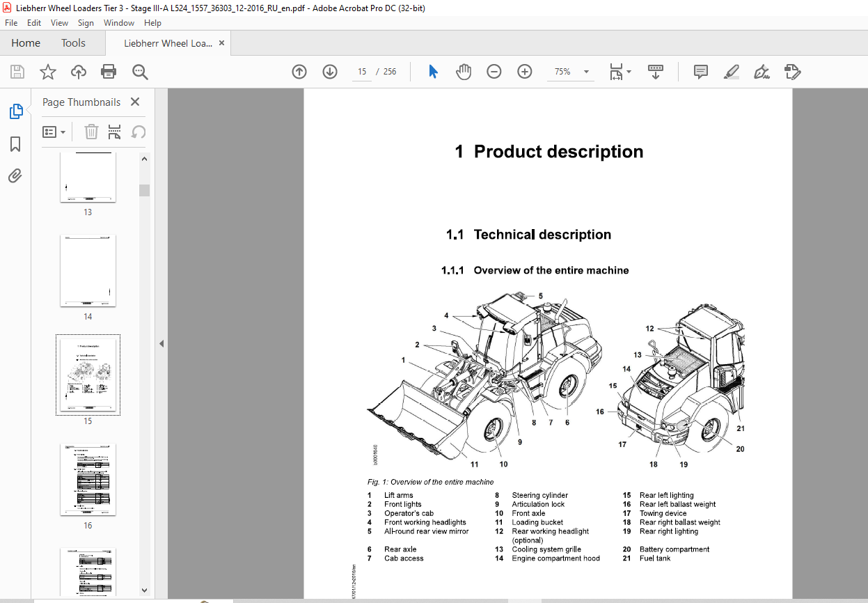
Task: Click the 'Loading bucket' legend entry
Action: 537,522
